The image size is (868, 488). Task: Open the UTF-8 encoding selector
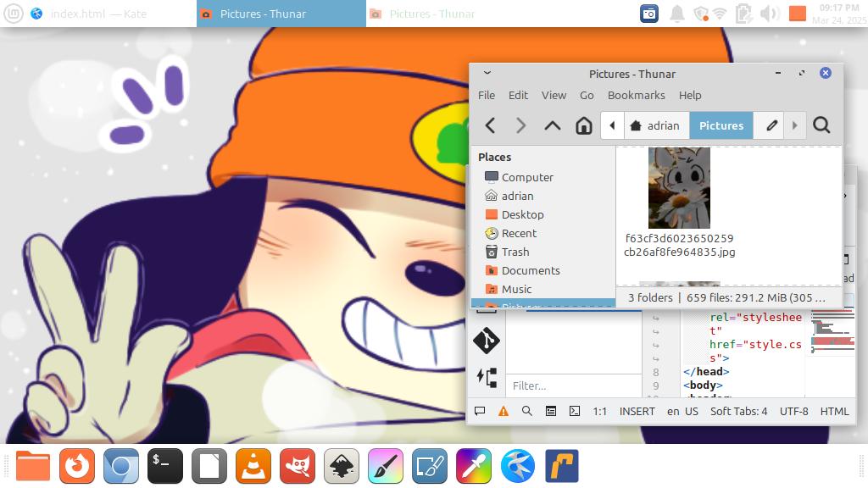(793, 411)
